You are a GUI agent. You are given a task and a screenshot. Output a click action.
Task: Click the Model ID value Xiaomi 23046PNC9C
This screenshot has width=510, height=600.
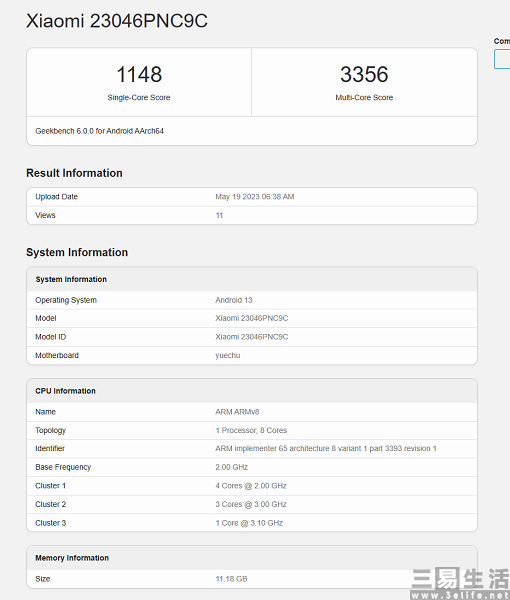point(252,337)
